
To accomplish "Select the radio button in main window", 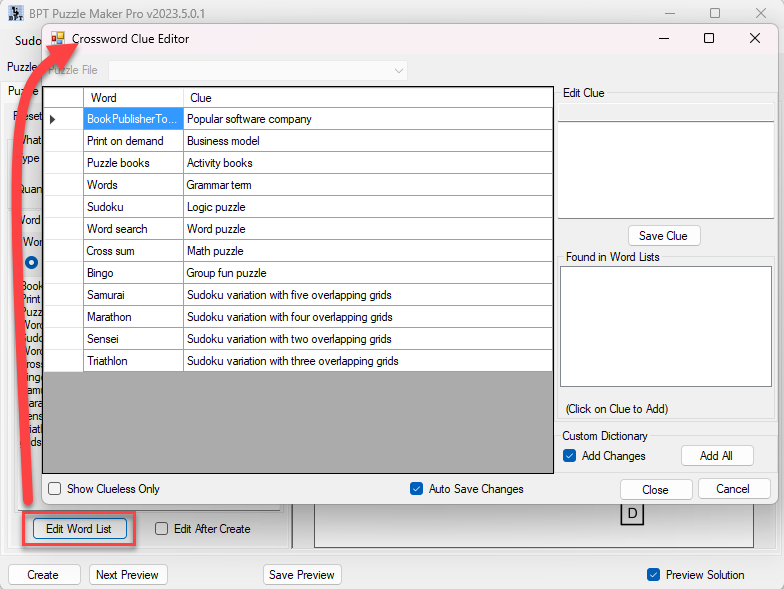I will (32, 262).
